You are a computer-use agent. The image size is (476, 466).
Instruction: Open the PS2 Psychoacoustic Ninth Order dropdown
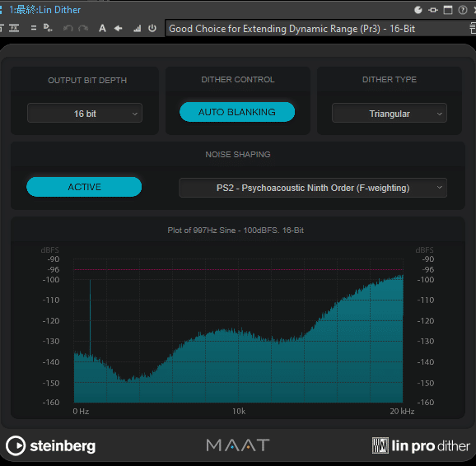(x=313, y=188)
